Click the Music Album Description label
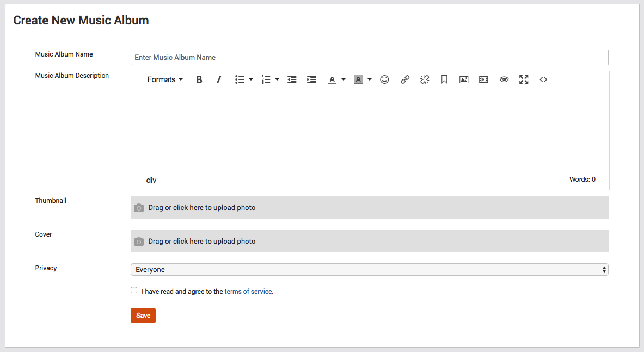This screenshot has width=644, height=352. click(x=72, y=76)
